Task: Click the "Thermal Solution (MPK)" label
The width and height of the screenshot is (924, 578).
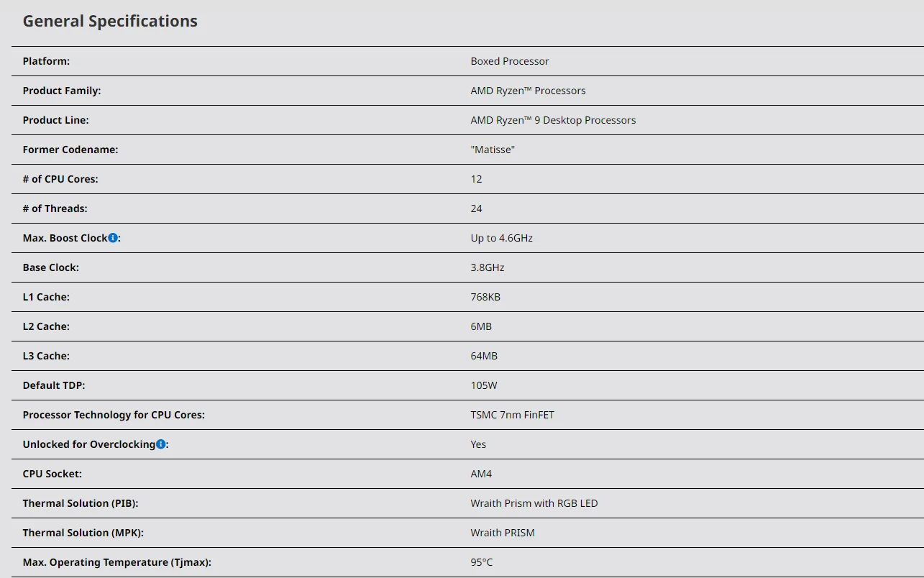Action: point(80,533)
